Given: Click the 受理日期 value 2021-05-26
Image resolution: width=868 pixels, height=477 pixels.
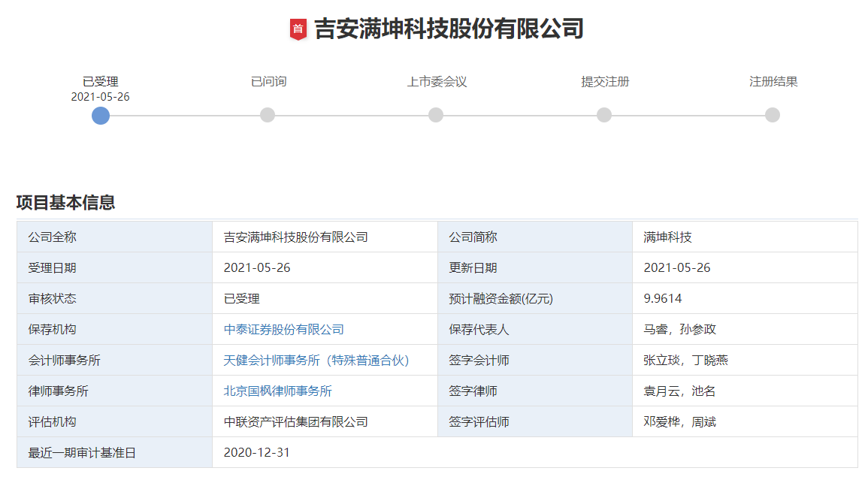Looking at the screenshot, I should [257, 268].
